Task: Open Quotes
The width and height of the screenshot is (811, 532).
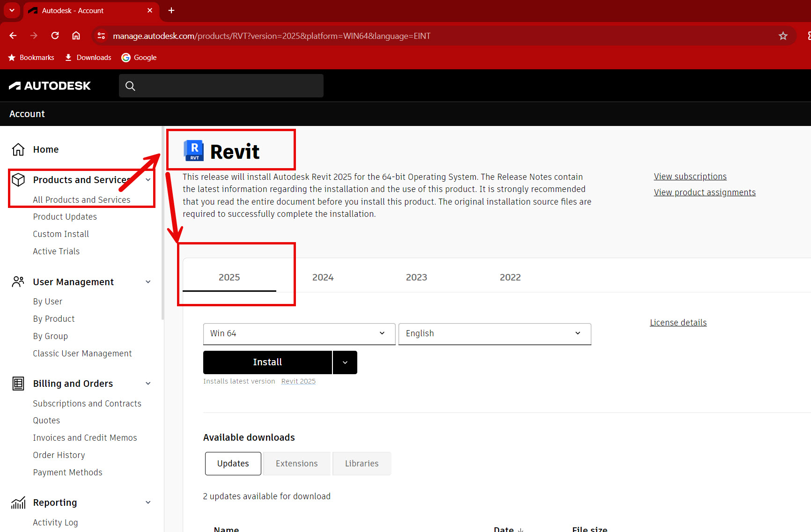Action: click(x=46, y=421)
